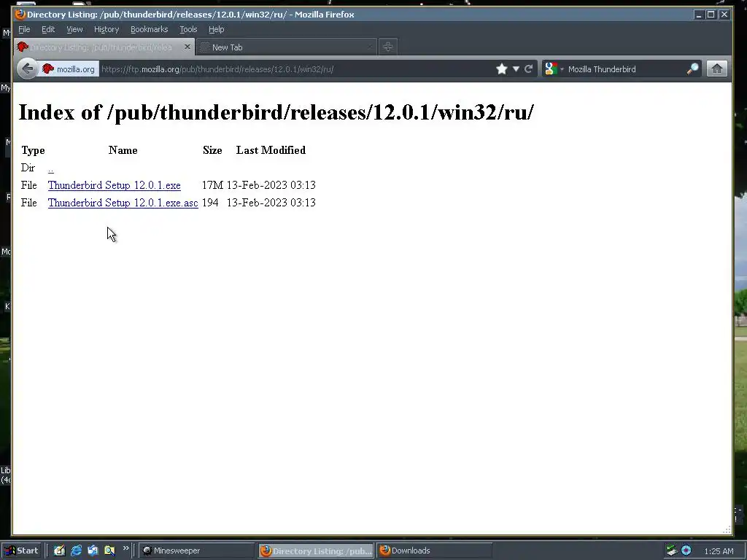Select the '194' size cell
Image resolution: width=747 pixels, height=560 pixels.
(x=210, y=203)
